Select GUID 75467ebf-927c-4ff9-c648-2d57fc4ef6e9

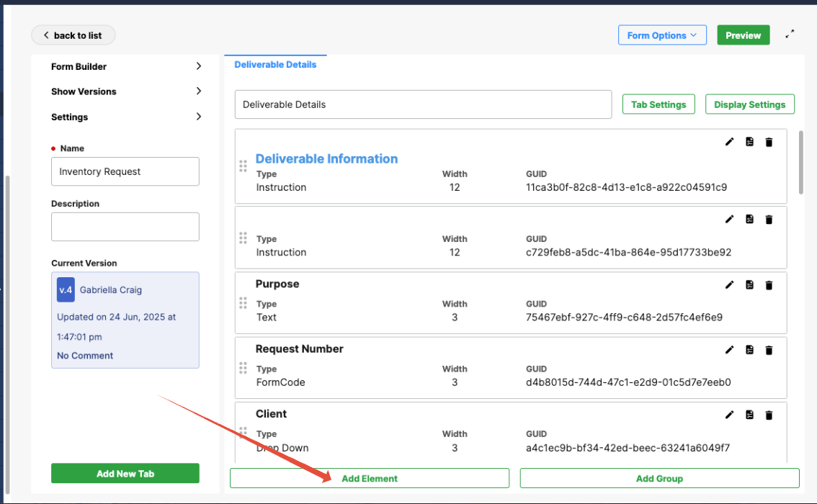(624, 317)
